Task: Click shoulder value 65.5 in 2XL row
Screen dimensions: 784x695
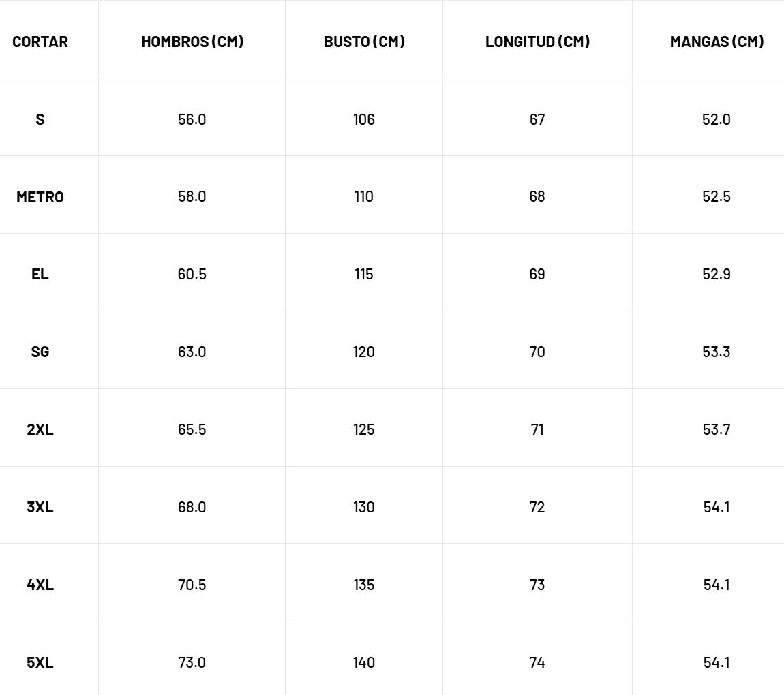Action: click(192, 429)
